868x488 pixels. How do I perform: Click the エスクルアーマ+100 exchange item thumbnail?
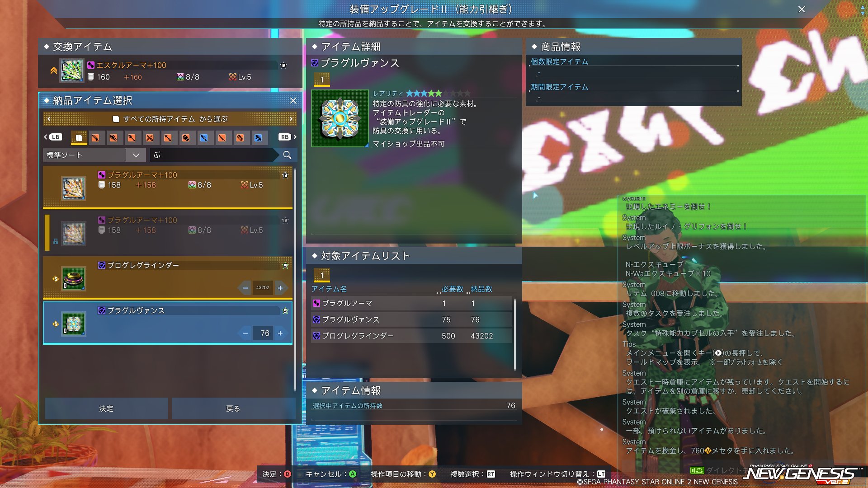tap(71, 71)
